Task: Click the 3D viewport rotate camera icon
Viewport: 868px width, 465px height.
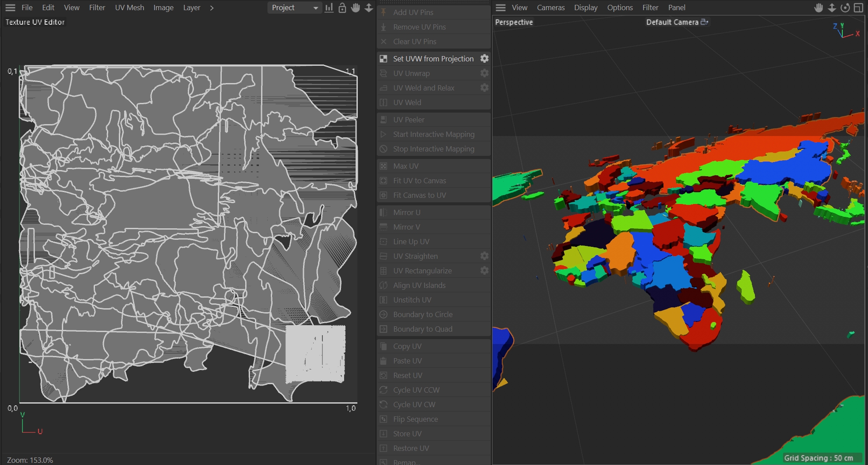Action: click(845, 8)
